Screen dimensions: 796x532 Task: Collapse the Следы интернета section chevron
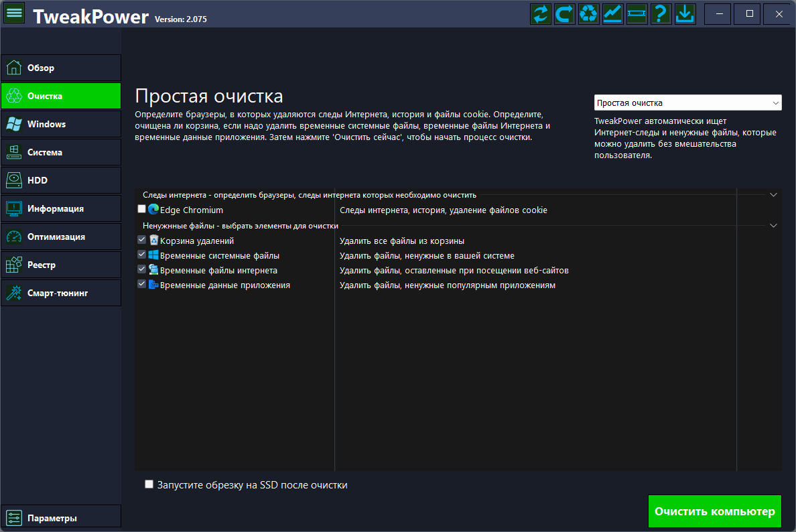(x=773, y=195)
